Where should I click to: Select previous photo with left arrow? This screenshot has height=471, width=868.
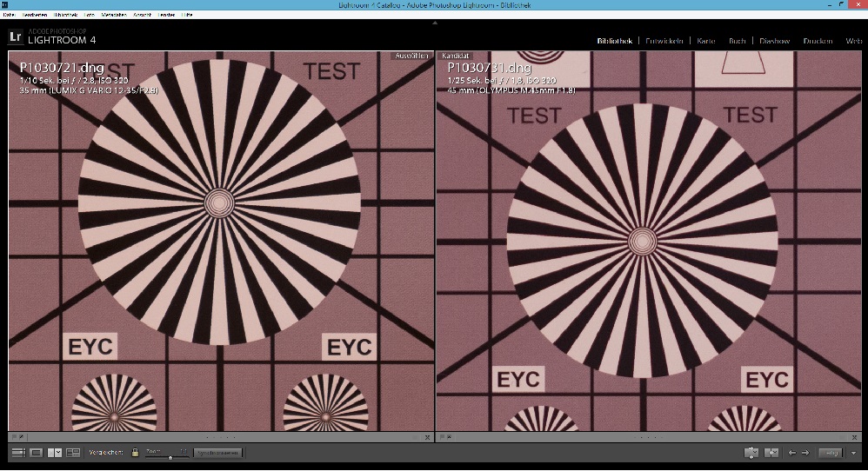791,453
